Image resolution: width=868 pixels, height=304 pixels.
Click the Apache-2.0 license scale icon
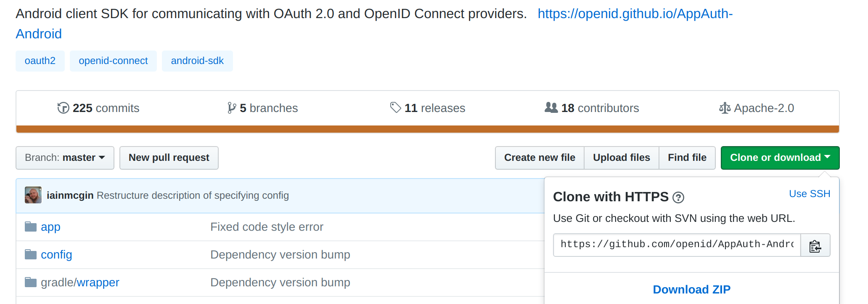click(725, 108)
